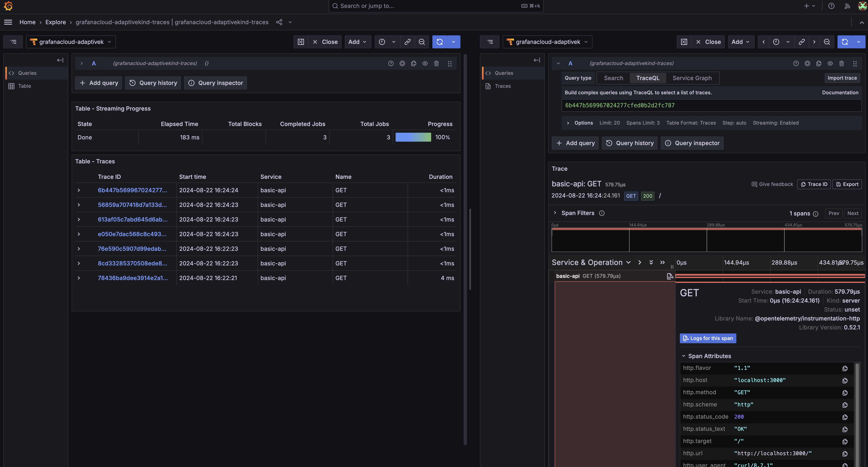Click the TraceQL query input field
868x467 pixels.
(711, 105)
